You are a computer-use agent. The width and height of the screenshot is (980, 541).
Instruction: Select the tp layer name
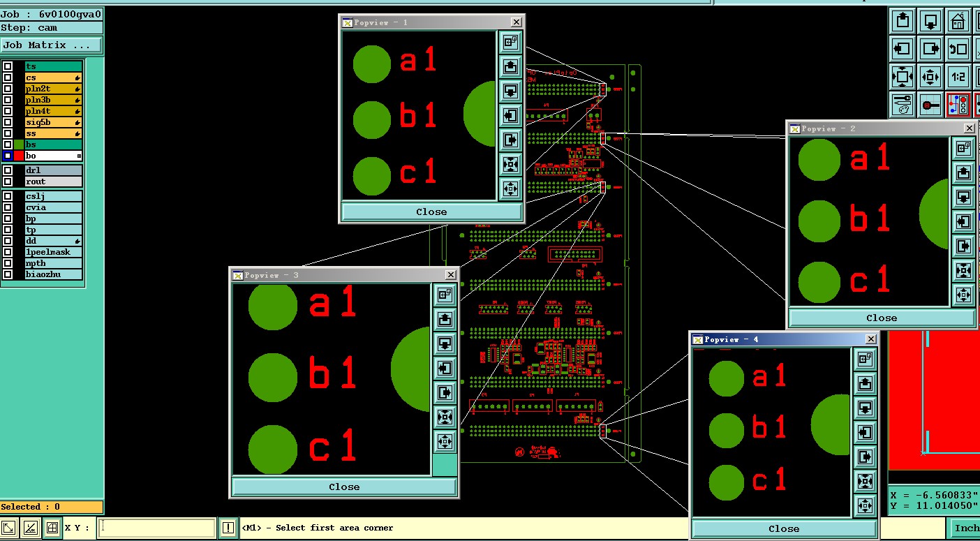pyautogui.click(x=54, y=230)
